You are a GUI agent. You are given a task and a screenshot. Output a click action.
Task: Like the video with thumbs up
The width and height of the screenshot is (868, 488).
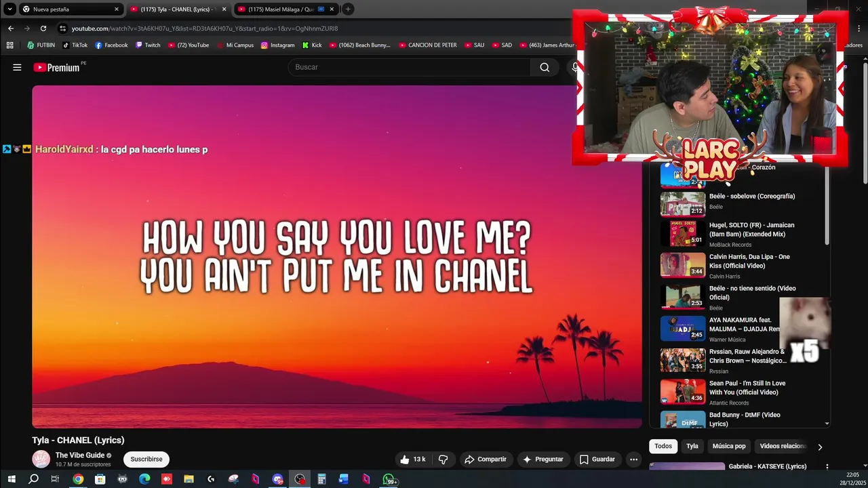[x=412, y=460]
